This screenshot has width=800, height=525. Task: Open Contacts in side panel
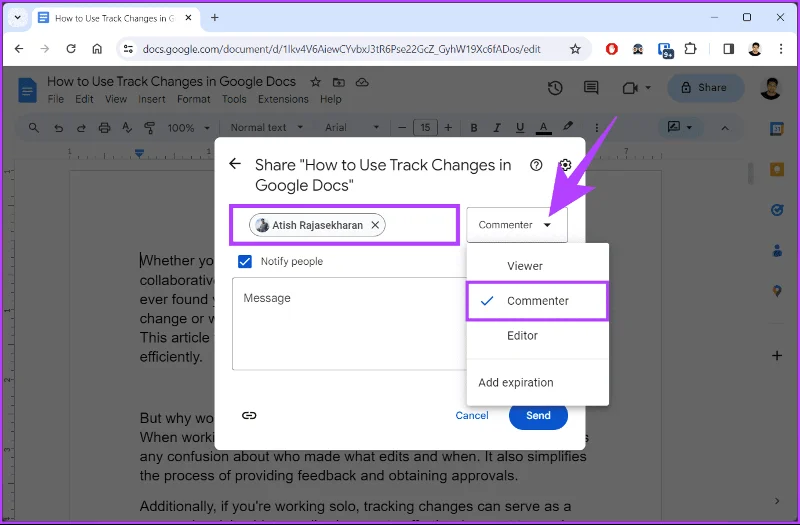(x=777, y=251)
